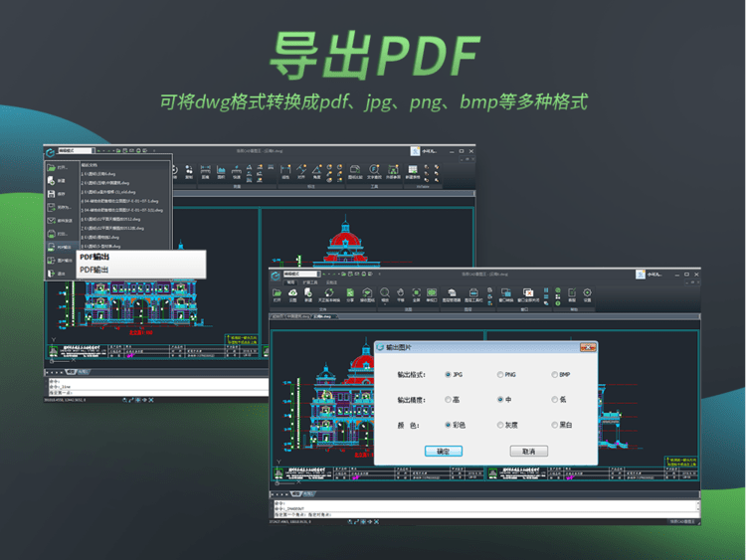Switch to the 云批注 ribbon tab
Image resolution: width=746 pixels, height=560 pixels.
[x=331, y=282]
